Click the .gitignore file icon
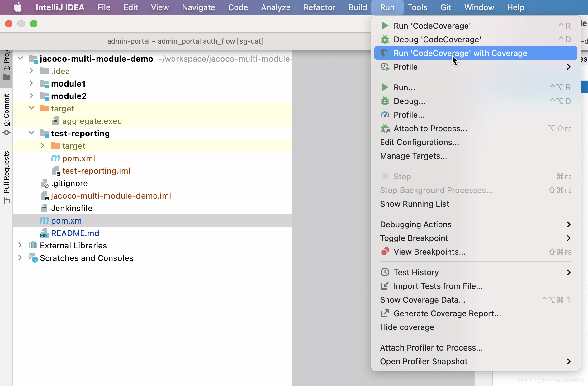Viewport: 588px width, 386px height. (45, 183)
